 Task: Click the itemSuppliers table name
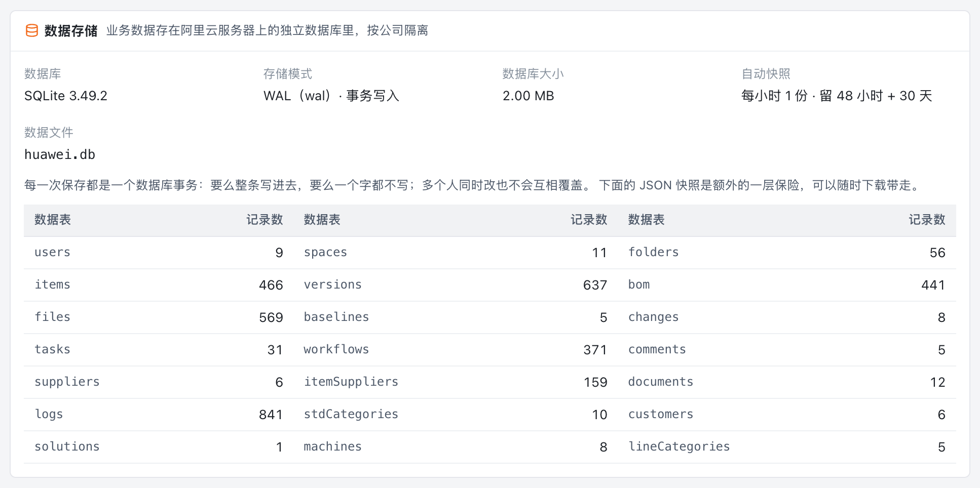pos(351,382)
